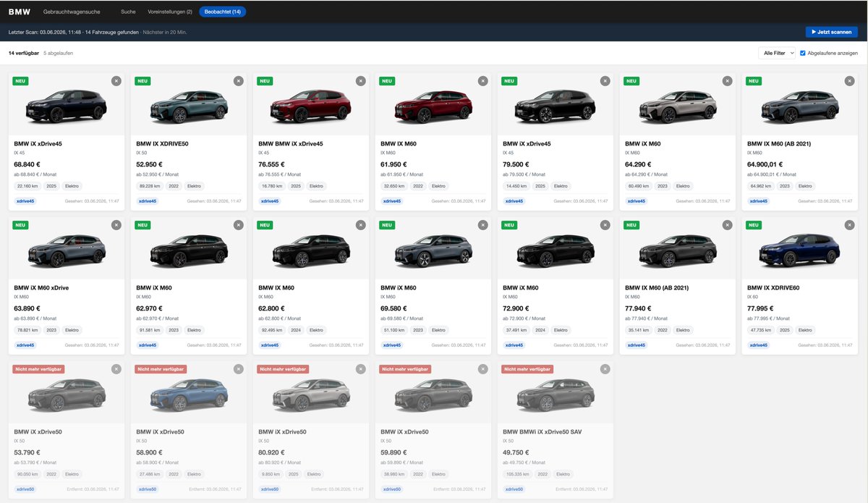The width and height of the screenshot is (868, 503).
Task: Close the 64.900,01 € IX M60 card
Action: [849, 81]
